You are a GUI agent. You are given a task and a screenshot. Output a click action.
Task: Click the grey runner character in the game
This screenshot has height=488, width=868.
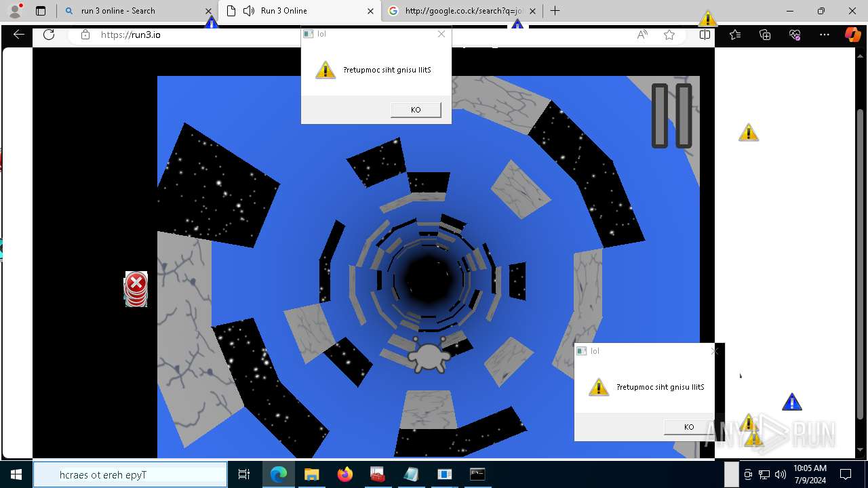(x=429, y=355)
